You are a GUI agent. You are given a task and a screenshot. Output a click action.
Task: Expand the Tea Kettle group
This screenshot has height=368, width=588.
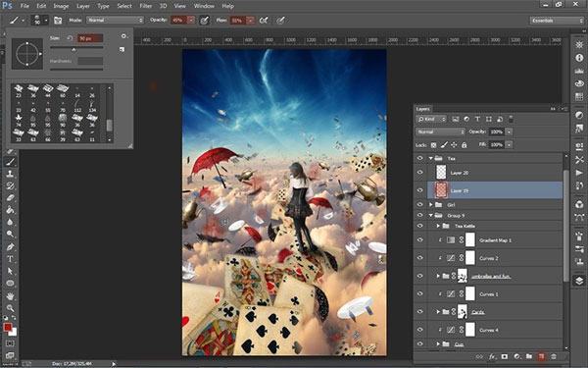(x=438, y=226)
